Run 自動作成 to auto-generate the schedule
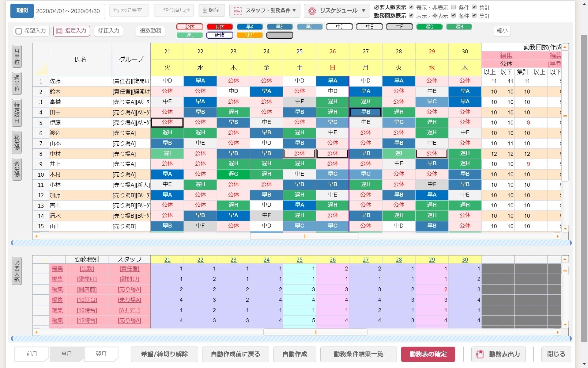Screen dimensions: 588x368 click(294, 354)
